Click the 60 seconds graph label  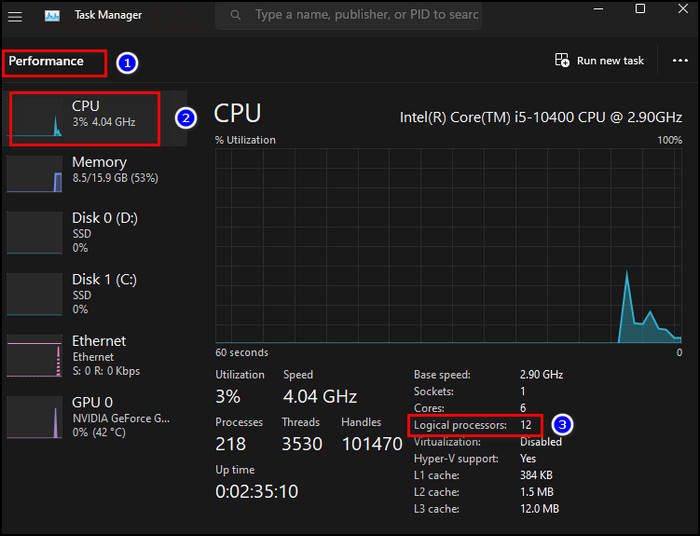[x=242, y=353]
